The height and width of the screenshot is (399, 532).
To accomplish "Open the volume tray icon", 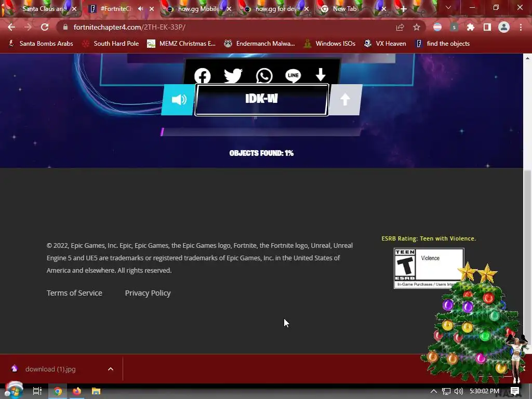I will click(458, 391).
